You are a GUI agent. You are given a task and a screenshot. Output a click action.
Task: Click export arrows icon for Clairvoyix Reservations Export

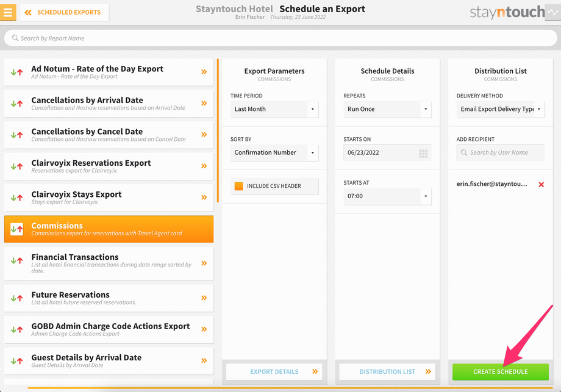[17, 166]
